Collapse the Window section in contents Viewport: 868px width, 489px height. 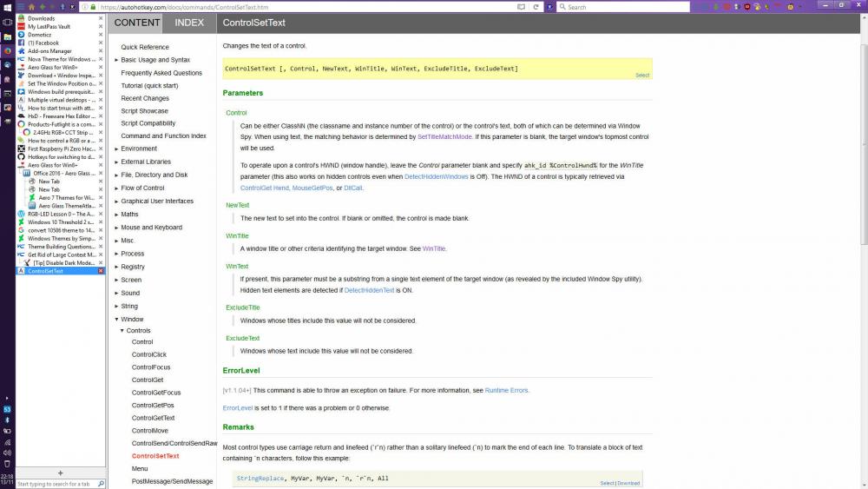117,320
